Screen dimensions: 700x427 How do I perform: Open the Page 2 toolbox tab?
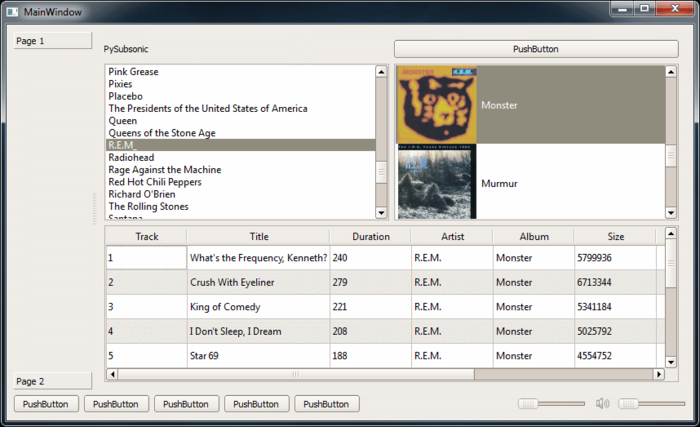[53, 381]
